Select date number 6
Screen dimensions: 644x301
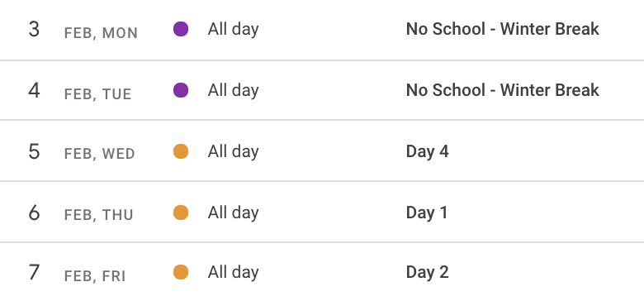click(34, 213)
